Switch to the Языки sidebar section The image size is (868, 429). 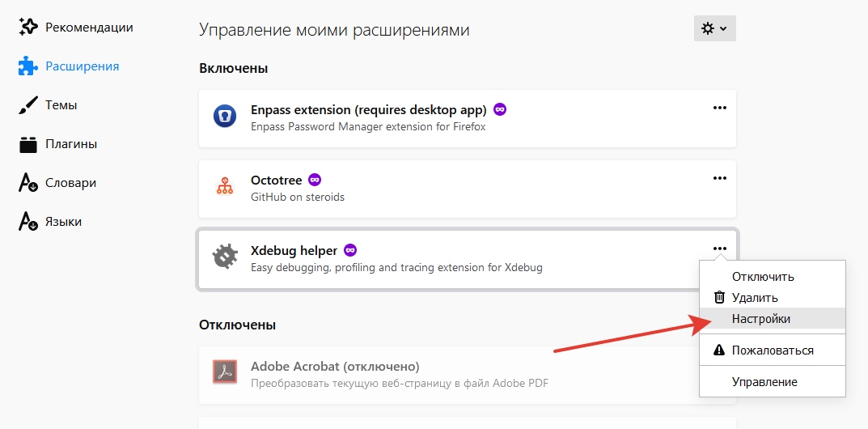(x=50, y=222)
